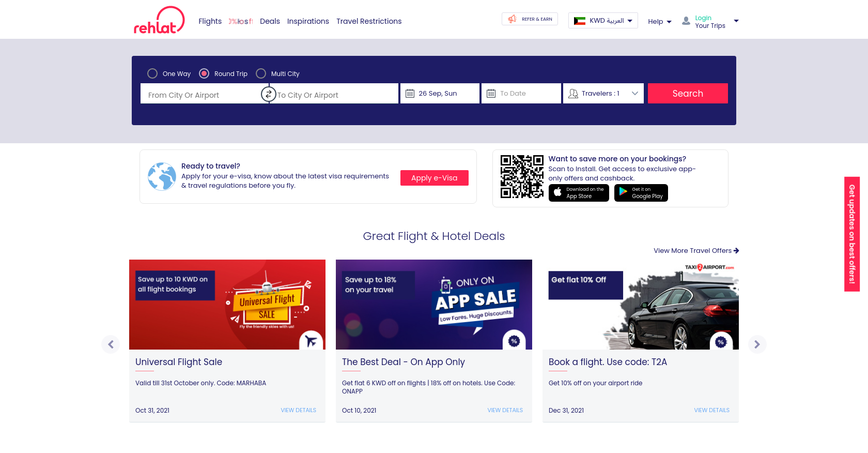Open the Get it on Google Play badge

click(x=641, y=193)
